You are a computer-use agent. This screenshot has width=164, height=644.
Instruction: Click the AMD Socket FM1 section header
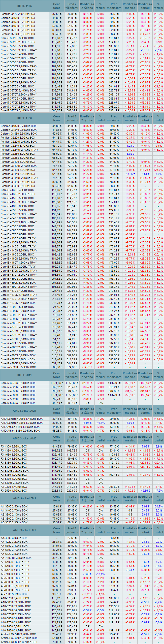pos(24,498)
